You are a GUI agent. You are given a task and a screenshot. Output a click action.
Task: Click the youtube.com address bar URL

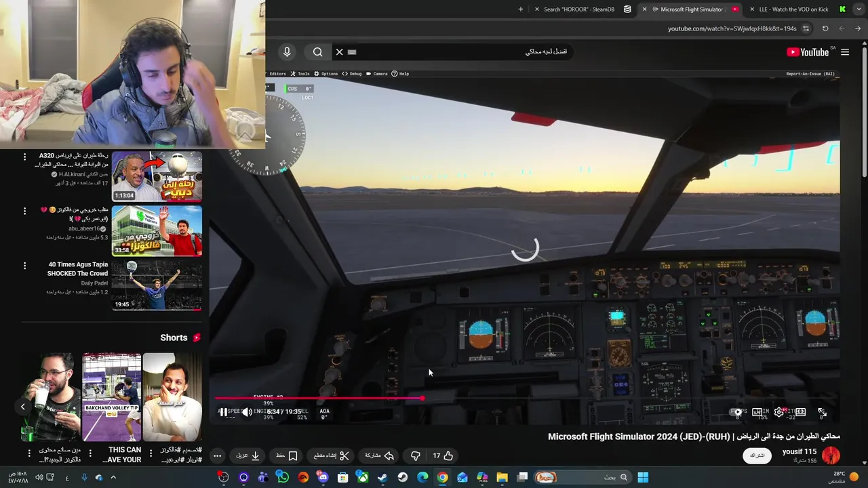point(732,28)
